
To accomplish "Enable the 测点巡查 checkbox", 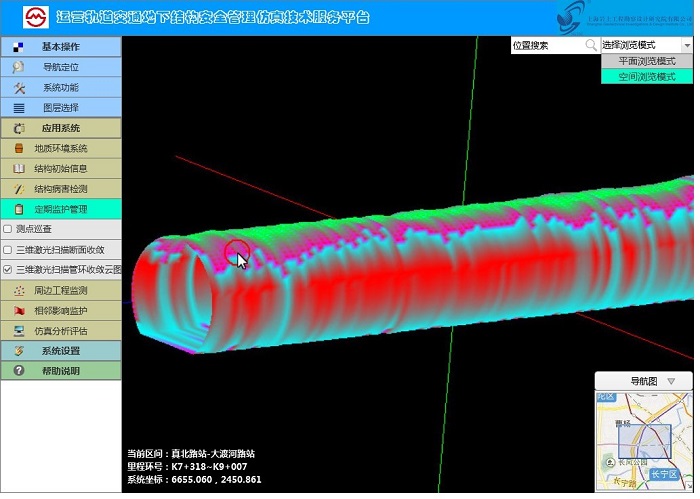I will click(x=8, y=229).
